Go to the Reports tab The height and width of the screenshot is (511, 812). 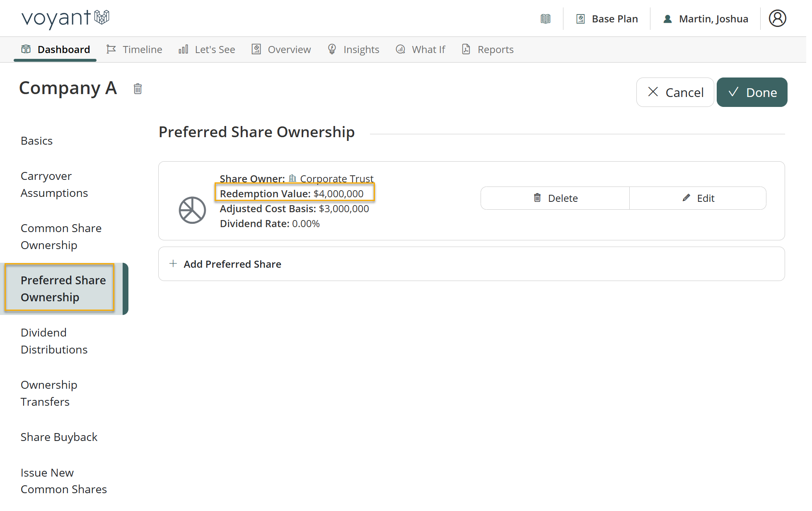click(488, 49)
